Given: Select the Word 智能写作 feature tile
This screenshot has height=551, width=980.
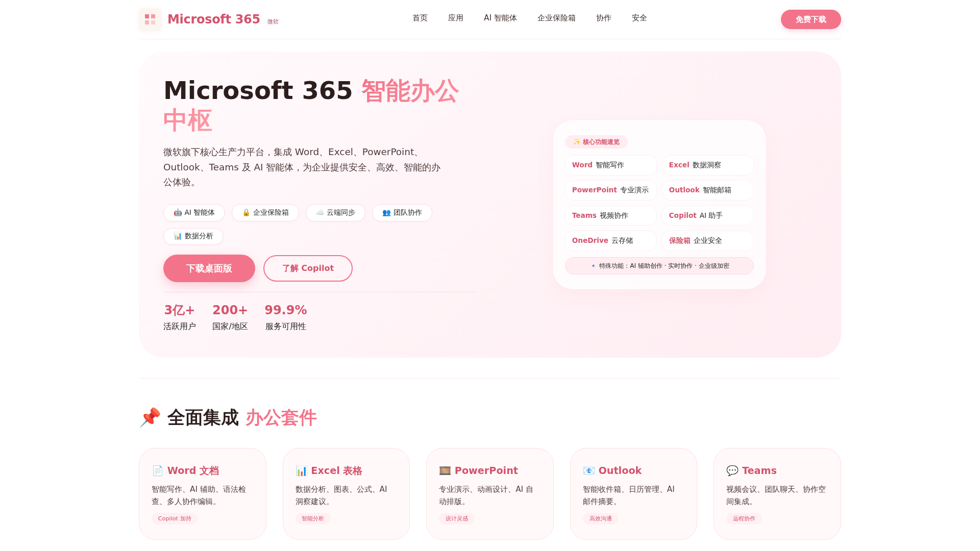Looking at the screenshot, I should click(610, 165).
